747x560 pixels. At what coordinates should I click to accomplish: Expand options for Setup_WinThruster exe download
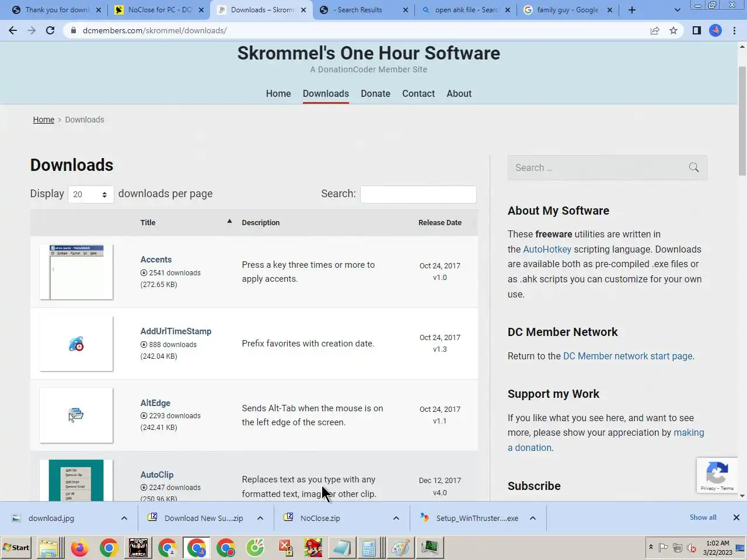click(x=533, y=518)
